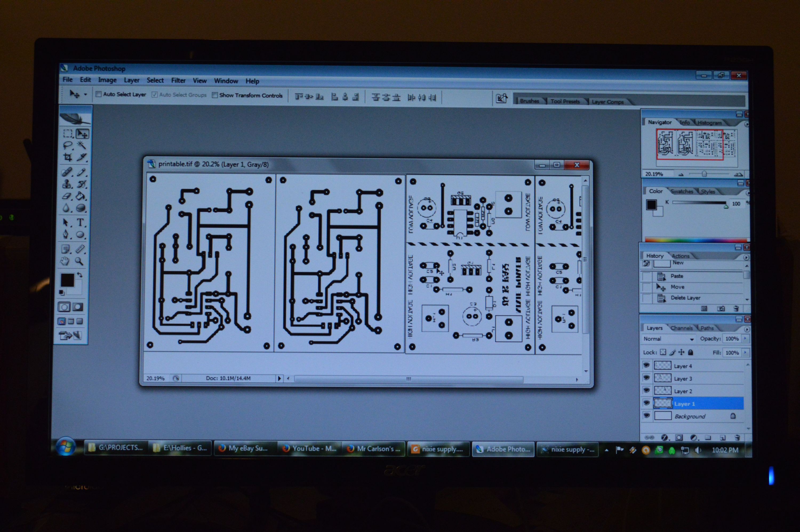Switch to the Channels tab

(x=681, y=328)
